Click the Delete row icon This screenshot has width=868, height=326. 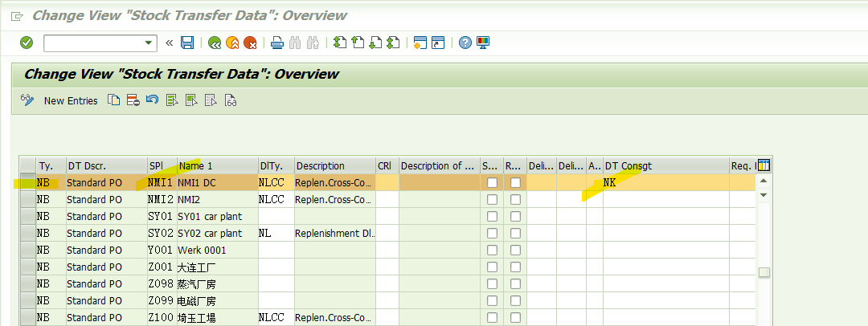click(133, 100)
